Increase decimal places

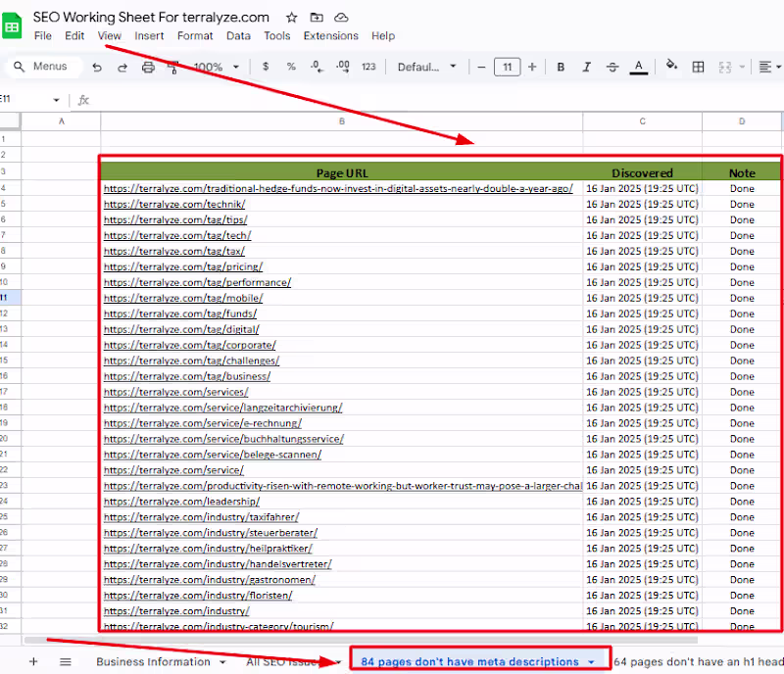coord(342,67)
